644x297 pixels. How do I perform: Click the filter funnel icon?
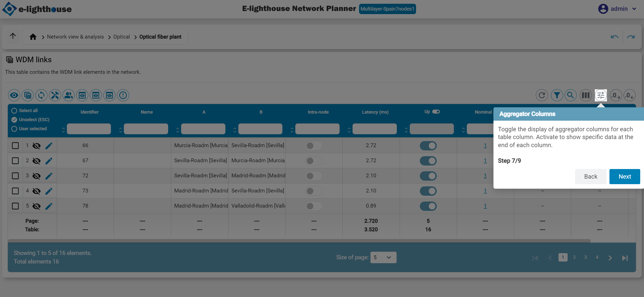[557, 95]
